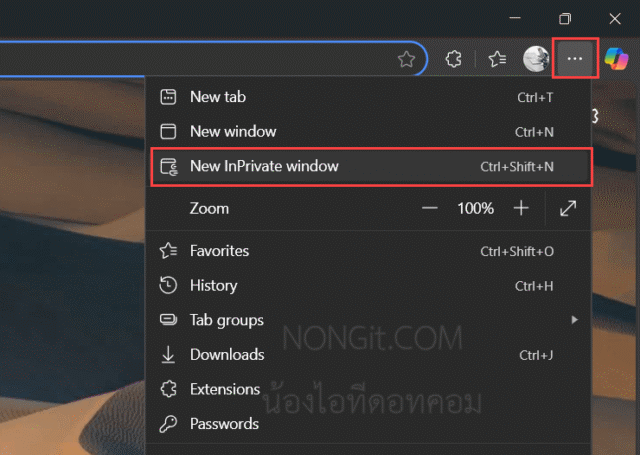Select New tab menu entry
This screenshot has width=640, height=455.
[x=369, y=97]
